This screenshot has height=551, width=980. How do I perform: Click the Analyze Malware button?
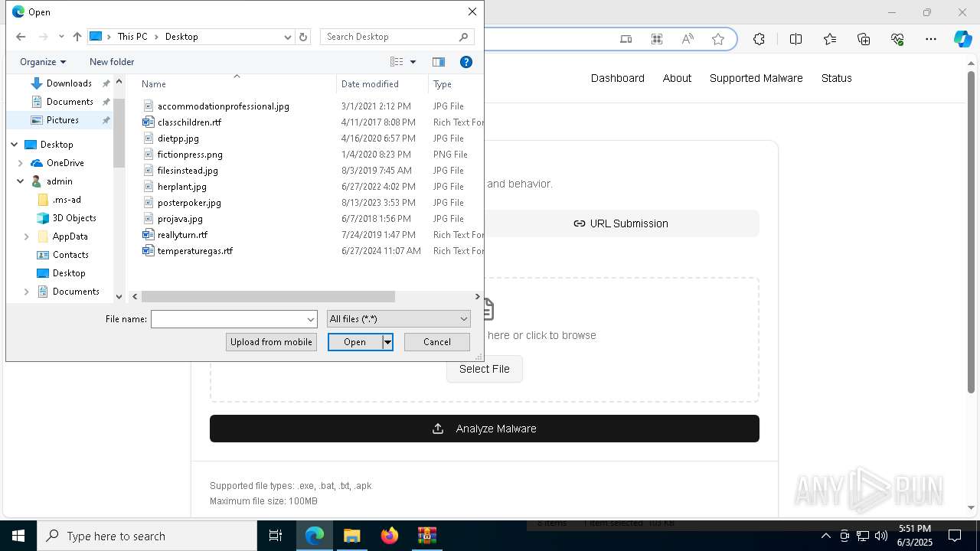tap(485, 429)
